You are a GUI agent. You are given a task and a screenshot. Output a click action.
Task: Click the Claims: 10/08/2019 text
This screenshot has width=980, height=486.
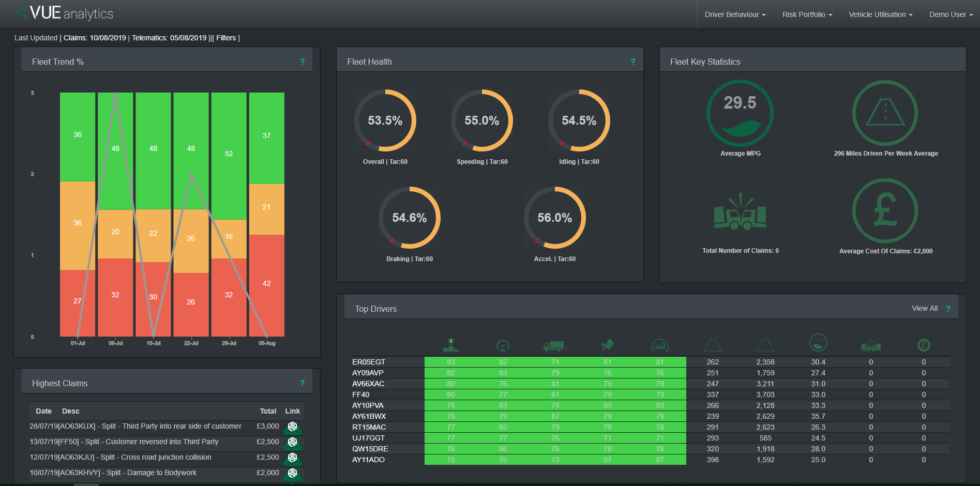pyautogui.click(x=95, y=38)
